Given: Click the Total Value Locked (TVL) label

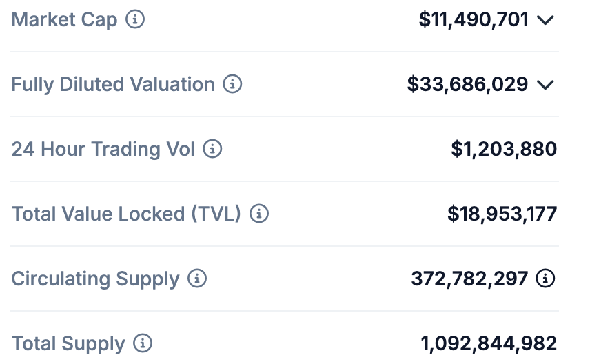Looking at the screenshot, I should coord(126,214).
